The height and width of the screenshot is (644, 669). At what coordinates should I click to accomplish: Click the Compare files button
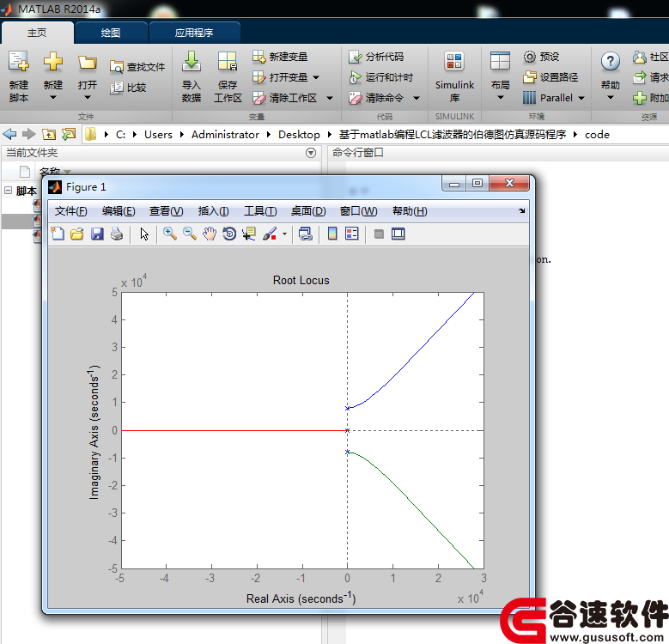tap(128, 88)
